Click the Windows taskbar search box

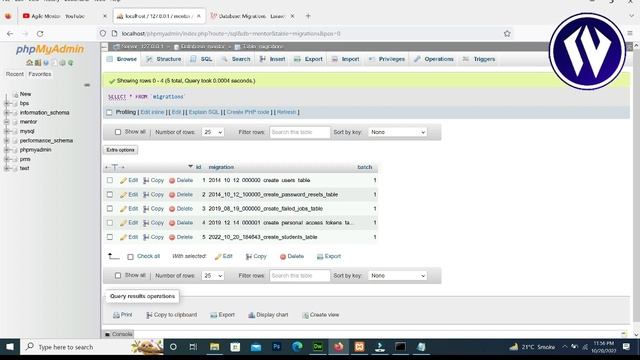click(x=92, y=347)
